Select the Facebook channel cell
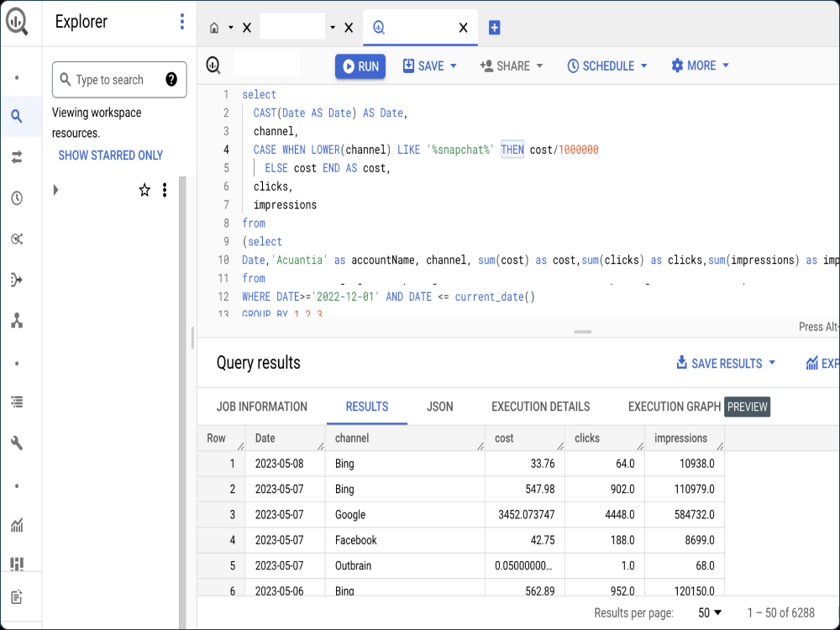Screen dimensions: 840x630 tap(405, 540)
